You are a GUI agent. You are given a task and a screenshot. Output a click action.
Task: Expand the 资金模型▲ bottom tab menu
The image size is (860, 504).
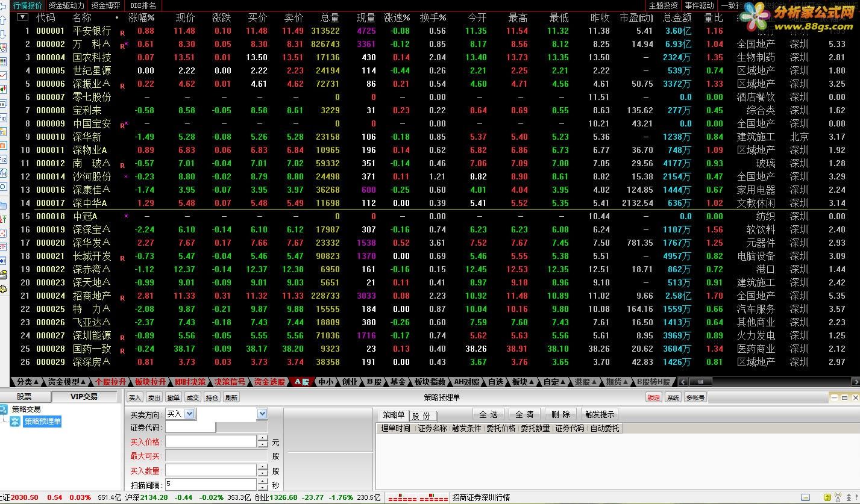pos(67,382)
